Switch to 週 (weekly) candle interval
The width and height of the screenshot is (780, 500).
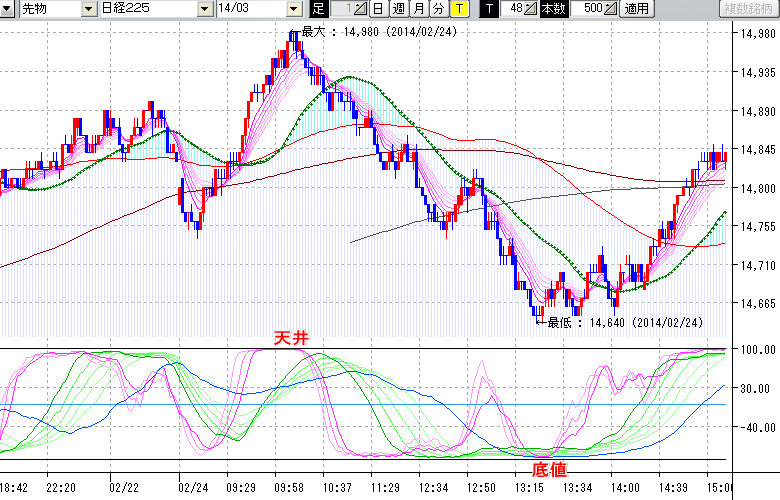(x=398, y=9)
